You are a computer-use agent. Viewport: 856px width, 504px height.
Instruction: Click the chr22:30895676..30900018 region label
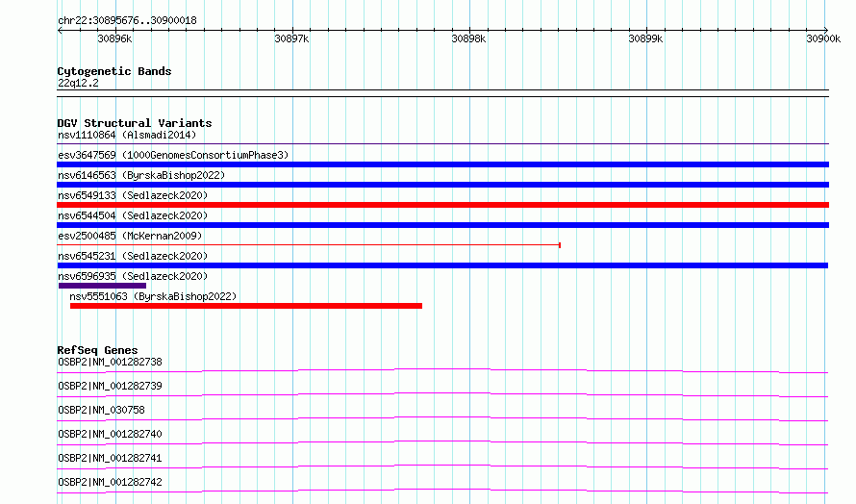click(x=127, y=21)
